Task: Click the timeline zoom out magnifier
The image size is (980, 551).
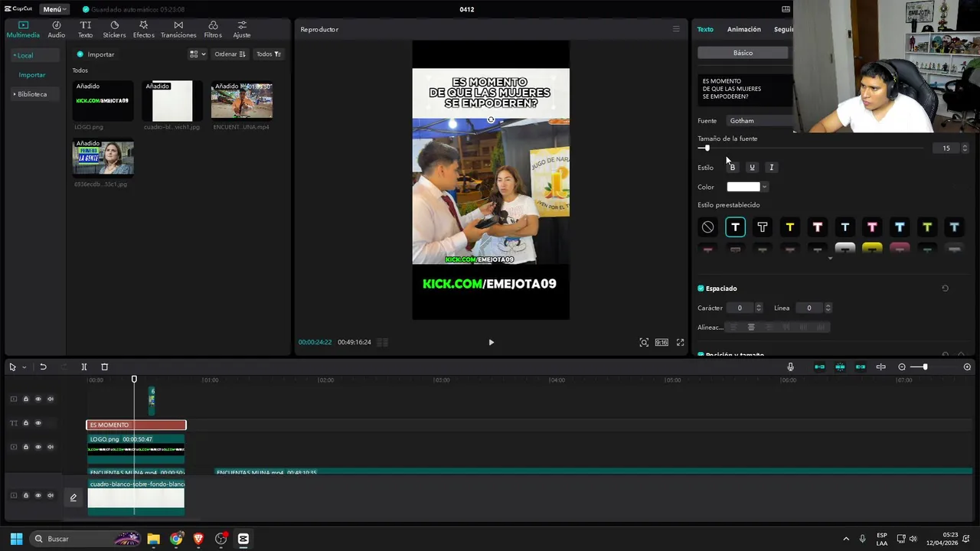Action: pyautogui.click(x=902, y=367)
